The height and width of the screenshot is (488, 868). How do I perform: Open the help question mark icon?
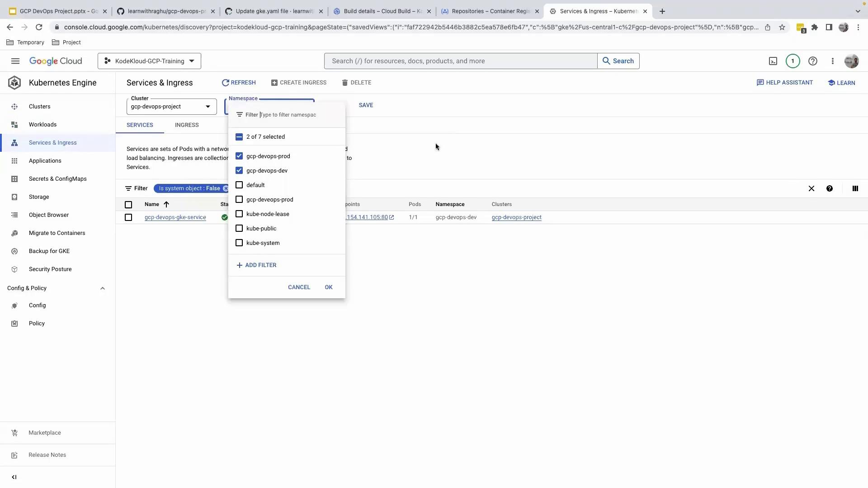tap(813, 61)
